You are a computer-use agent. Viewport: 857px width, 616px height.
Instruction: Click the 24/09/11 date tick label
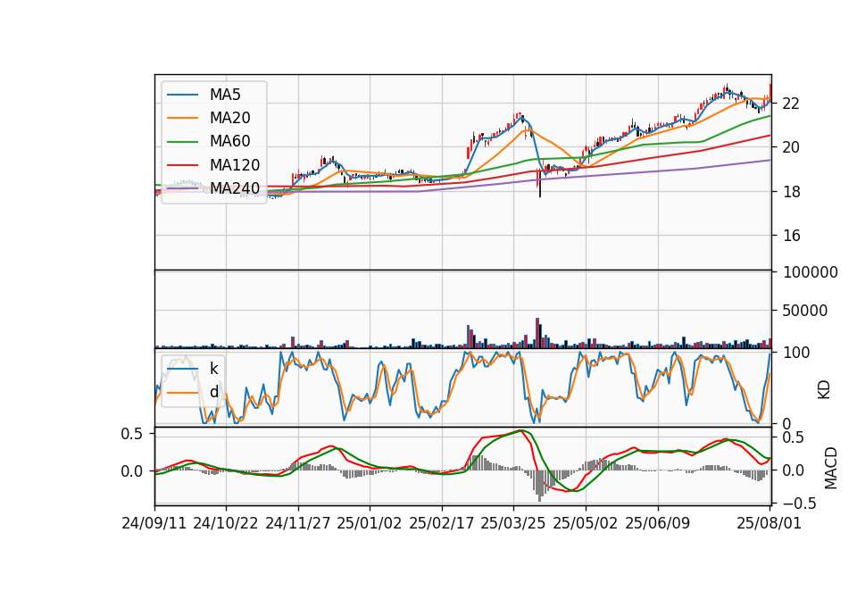(x=154, y=524)
